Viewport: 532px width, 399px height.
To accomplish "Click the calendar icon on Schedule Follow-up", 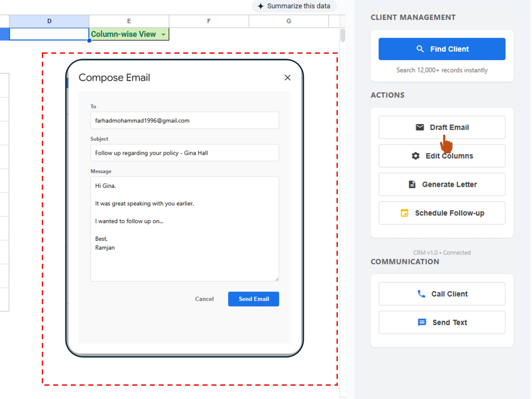I will tap(404, 213).
